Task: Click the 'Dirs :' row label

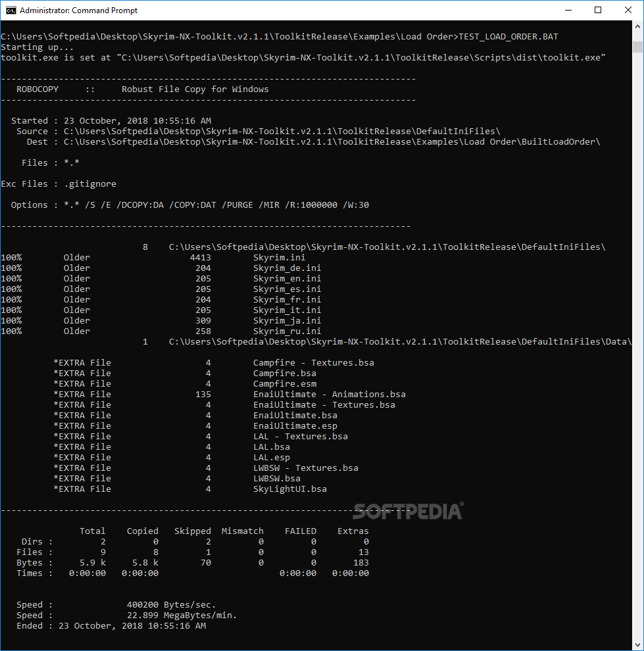Action: (37, 542)
